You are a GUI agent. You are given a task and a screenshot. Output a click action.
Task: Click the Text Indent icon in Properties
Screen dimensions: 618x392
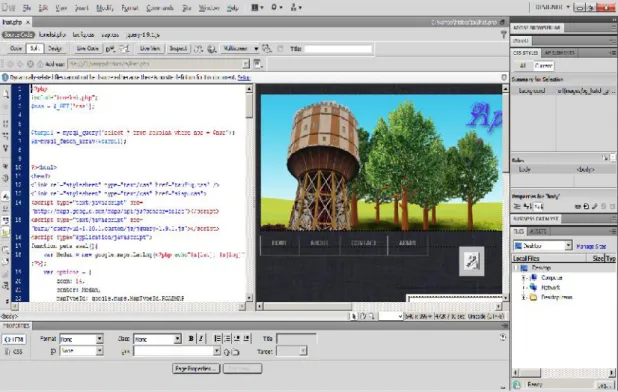click(247, 338)
